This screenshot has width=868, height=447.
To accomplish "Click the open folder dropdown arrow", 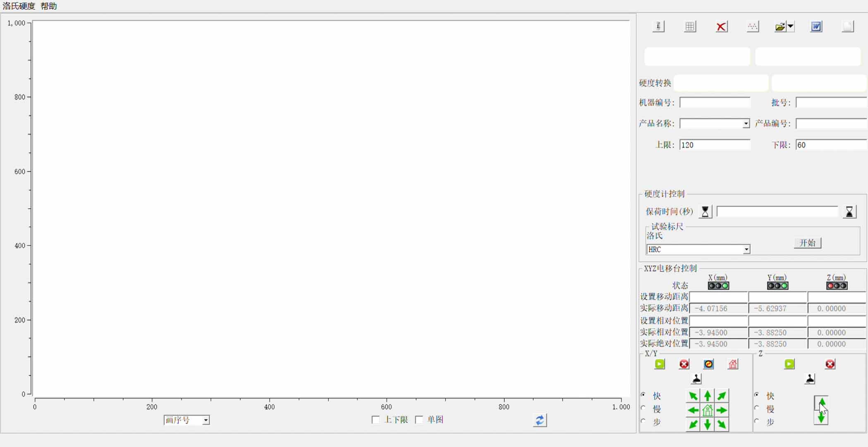I will (x=790, y=27).
